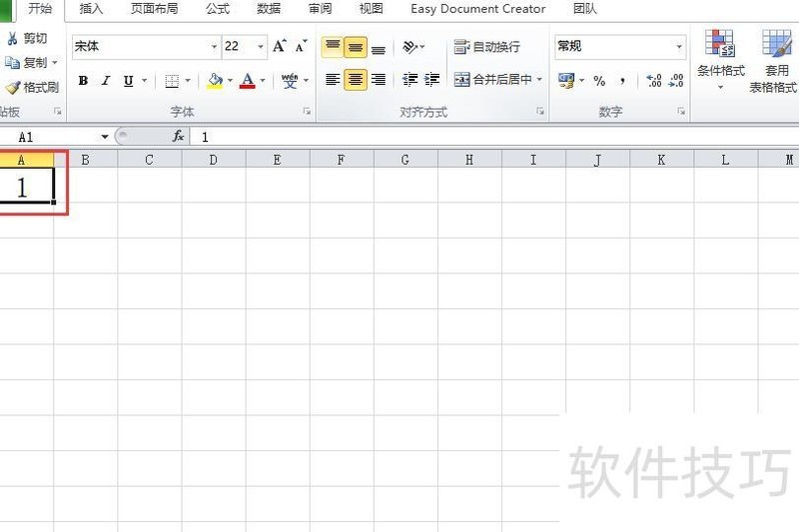Enable Wrap Text (自动换行)
Screen dimensions: 799x532
point(487,47)
